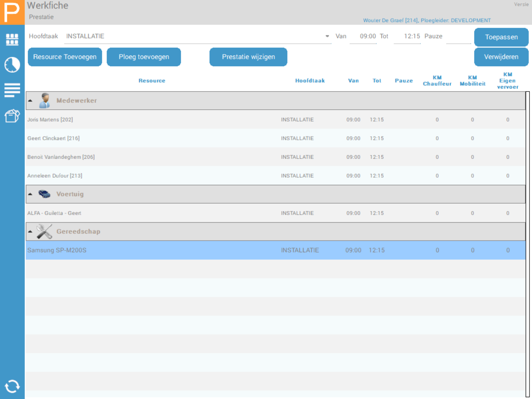Click INSTALLATIE cell in Joris Martens row

tap(297, 120)
